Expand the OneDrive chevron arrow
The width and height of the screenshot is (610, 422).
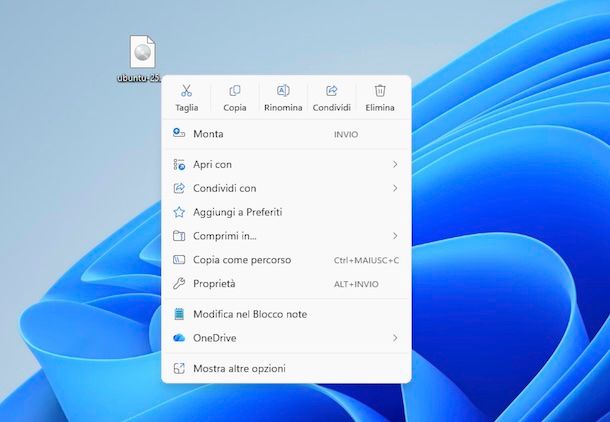[x=395, y=338]
